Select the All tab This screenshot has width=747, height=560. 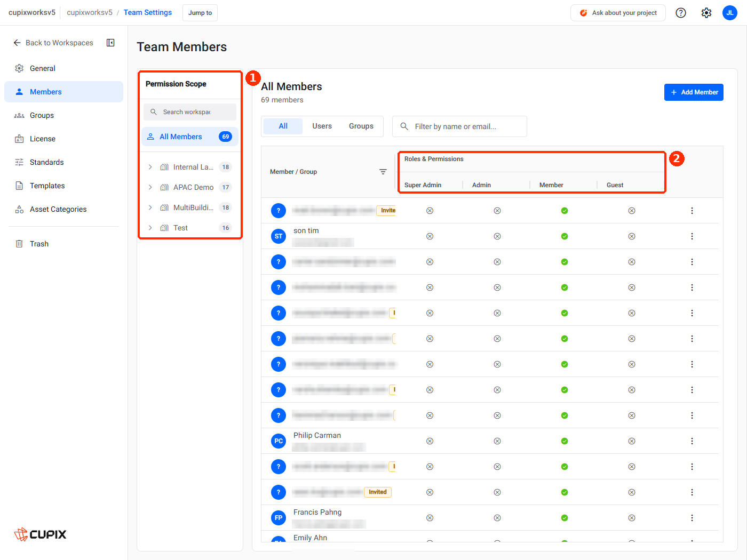[283, 126]
